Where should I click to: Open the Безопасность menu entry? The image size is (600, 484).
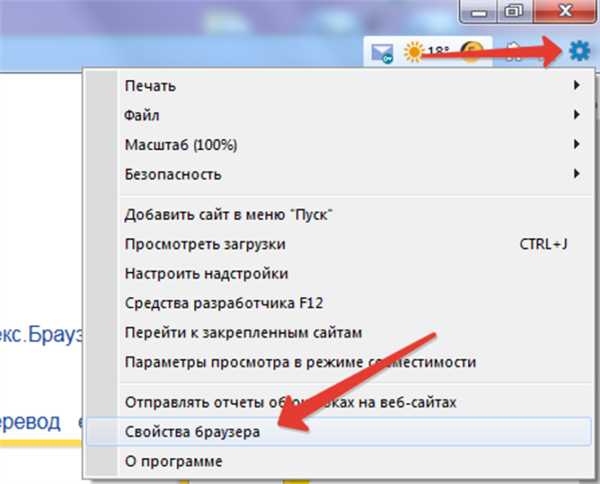[339, 174]
